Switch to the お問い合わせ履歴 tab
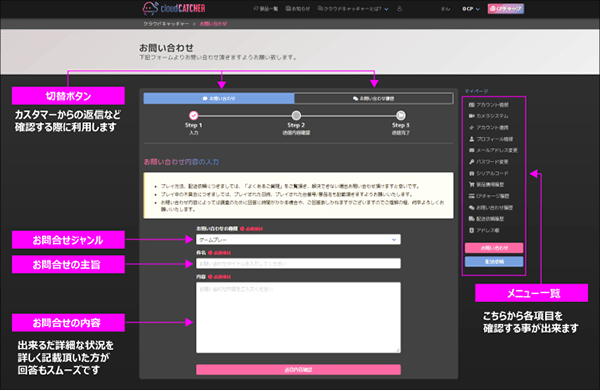Image resolution: width=600 pixels, height=390 pixels. coord(373,98)
